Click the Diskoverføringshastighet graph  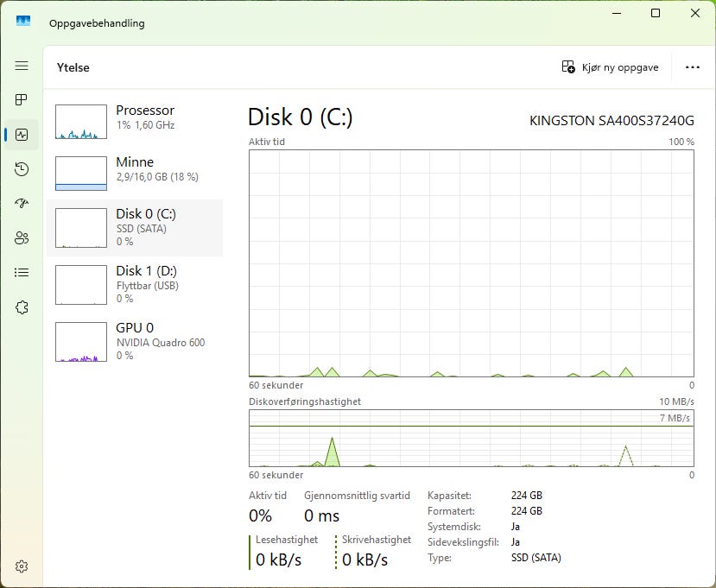click(472, 439)
